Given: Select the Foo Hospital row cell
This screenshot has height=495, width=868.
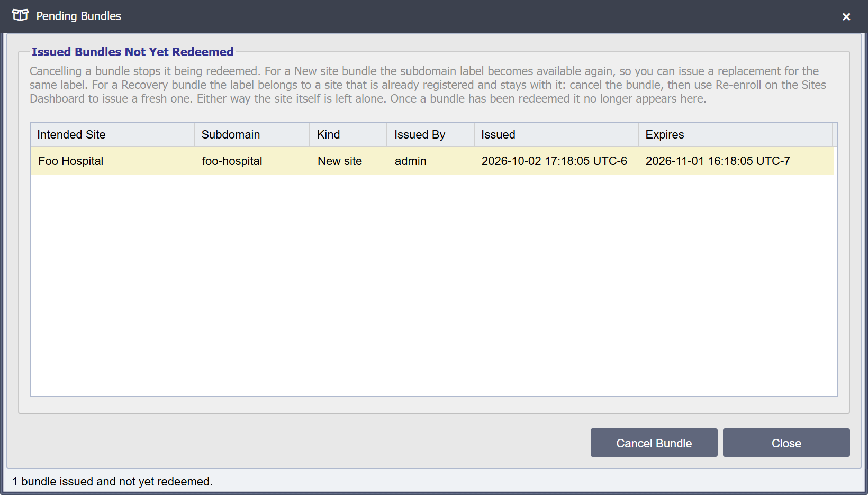Looking at the screenshot, I should pyautogui.click(x=112, y=161).
